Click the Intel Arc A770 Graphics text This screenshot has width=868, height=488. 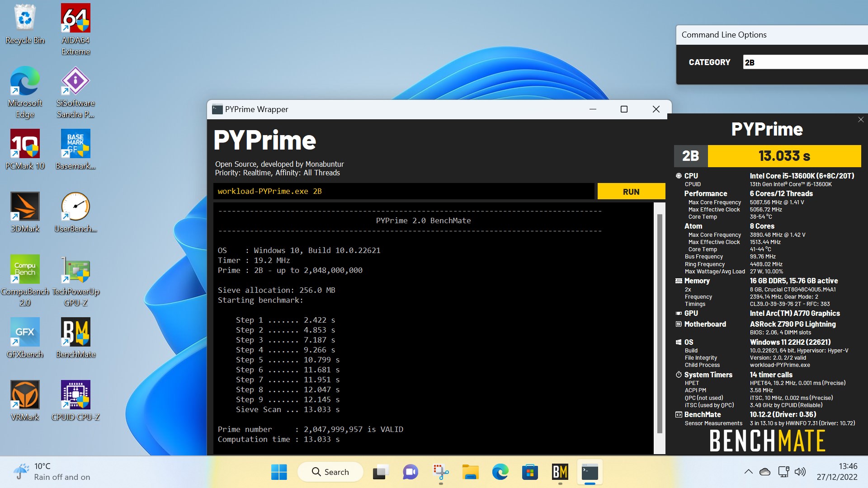point(795,313)
